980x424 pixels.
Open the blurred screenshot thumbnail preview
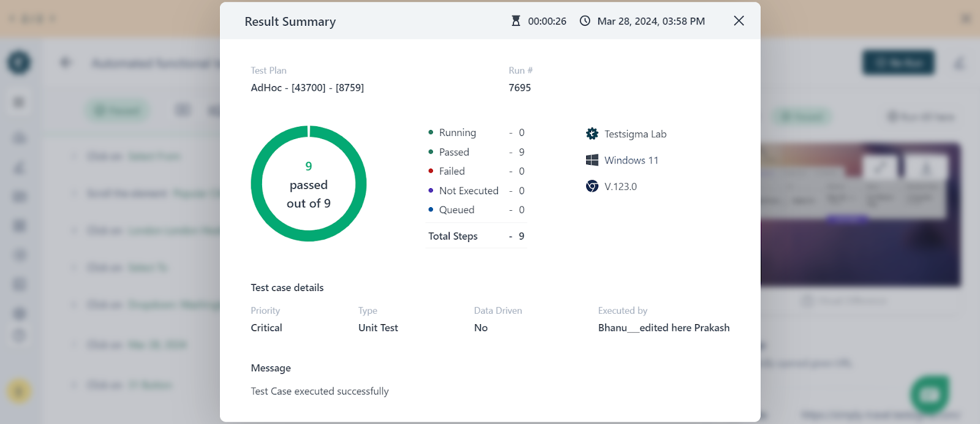pyautogui.click(x=861, y=214)
